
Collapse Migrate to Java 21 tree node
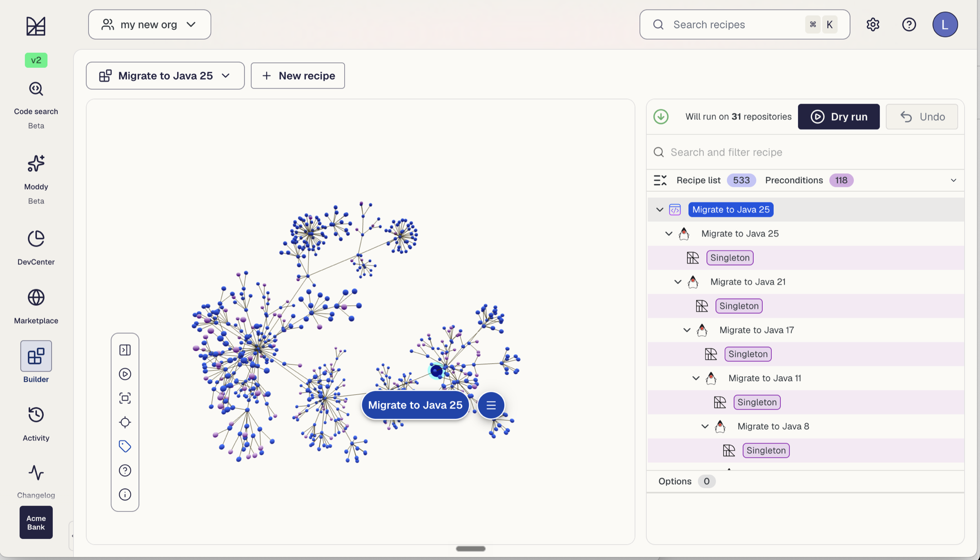(x=678, y=282)
